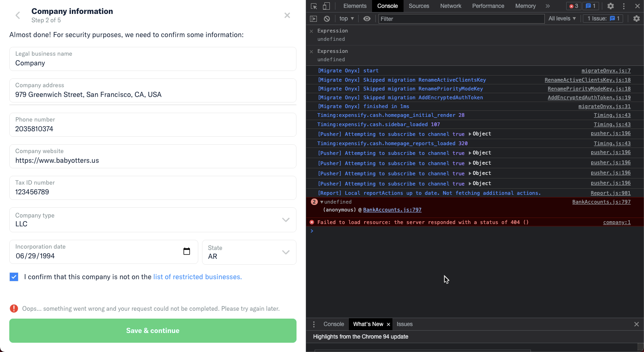Switch to the Memory tab
644x352 pixels.
coord(525,6)
